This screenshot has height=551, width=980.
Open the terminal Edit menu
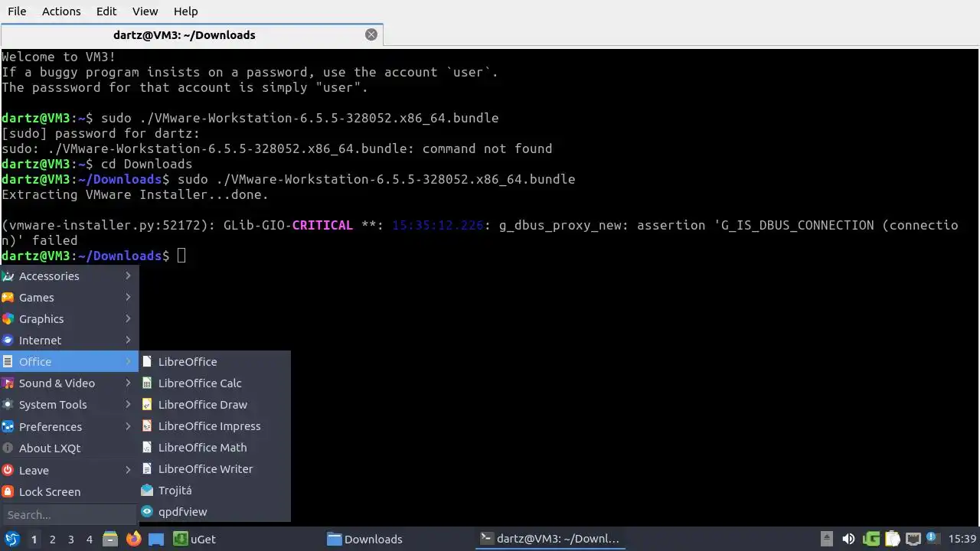tap(106, 11)
